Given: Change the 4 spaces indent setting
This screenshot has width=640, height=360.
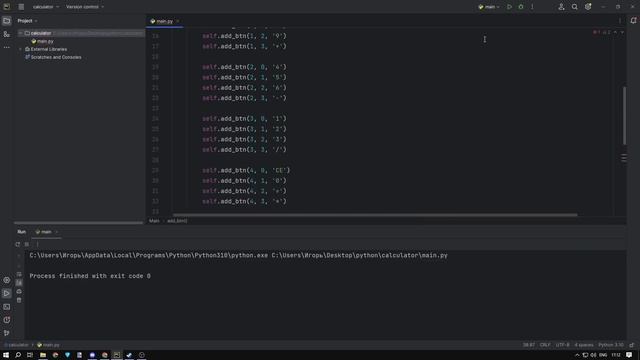Looking at the screenshot, I should [x=584, y=345].
